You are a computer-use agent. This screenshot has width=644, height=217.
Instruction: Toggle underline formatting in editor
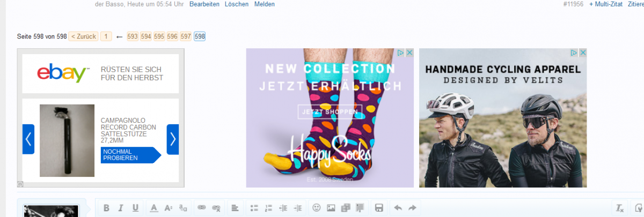pyautogui.click(x=135, y=208)
